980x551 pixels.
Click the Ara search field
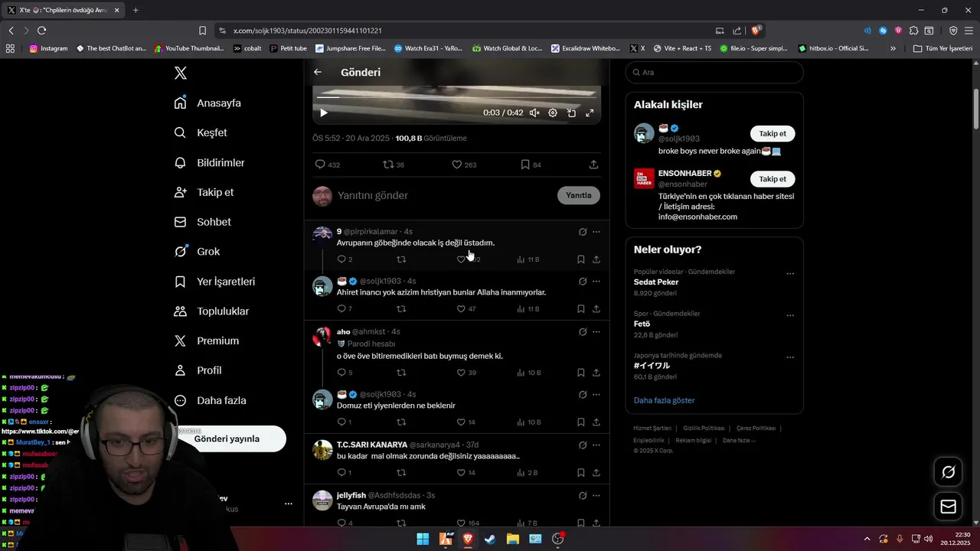tap(714, 72)
